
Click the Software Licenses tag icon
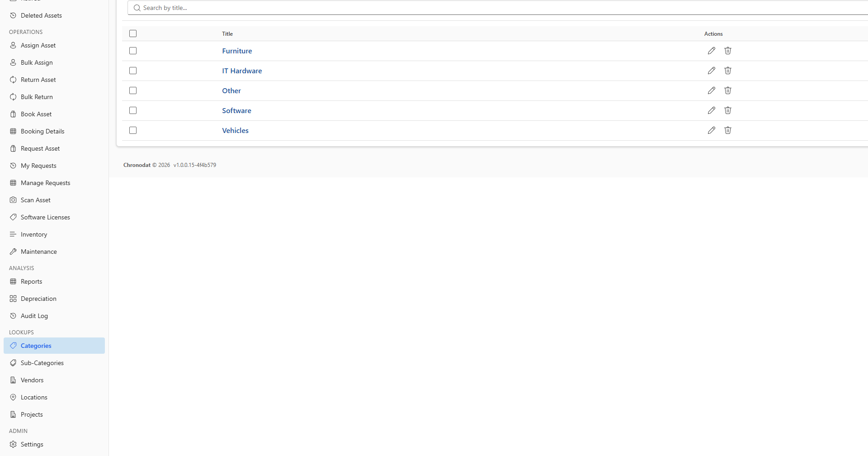13,217
